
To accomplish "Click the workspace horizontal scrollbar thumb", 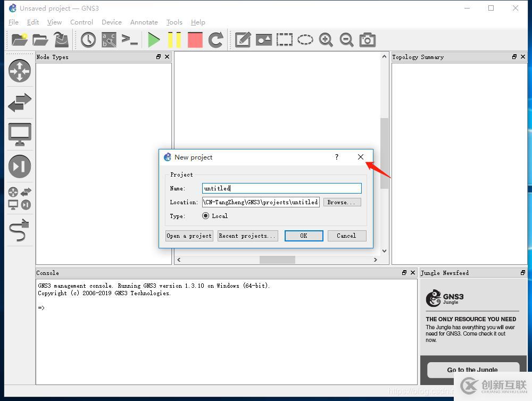I will click(277, 260).
